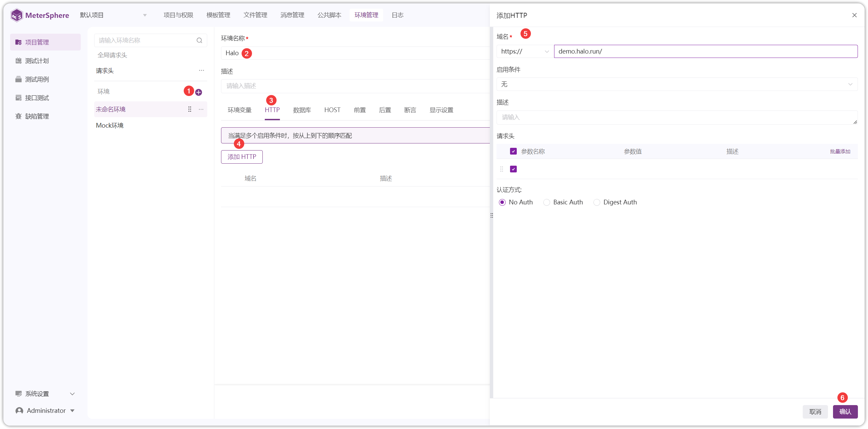Click the drawer 描述 textarea
Screen dimensions: 868x429
pos(677,118)
